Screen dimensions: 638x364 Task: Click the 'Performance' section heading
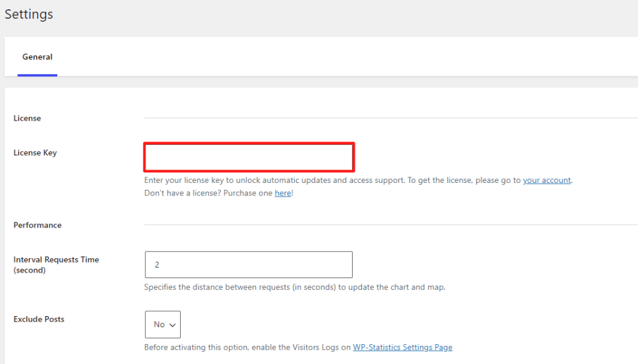(37, 225)
